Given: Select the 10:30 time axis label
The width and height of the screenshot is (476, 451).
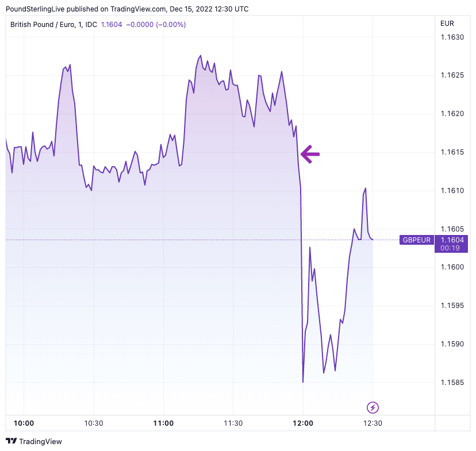Looking at the screenshot, I should coord(93,423).
